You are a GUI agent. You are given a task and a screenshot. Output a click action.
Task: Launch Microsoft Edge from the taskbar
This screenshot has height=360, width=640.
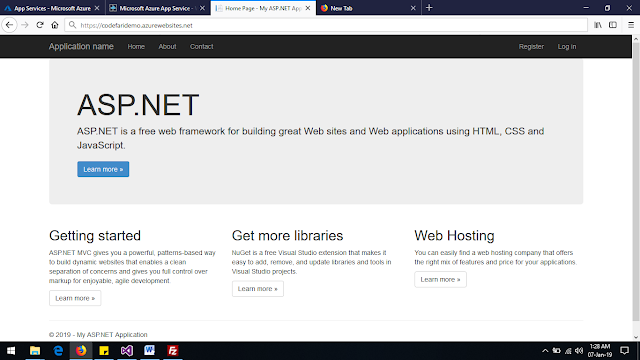(58, 351)
